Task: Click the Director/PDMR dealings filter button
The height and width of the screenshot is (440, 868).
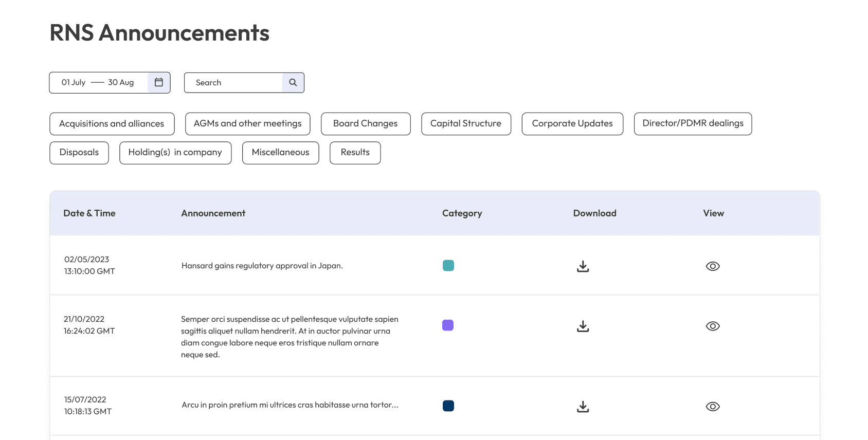Action: [693, 124]
